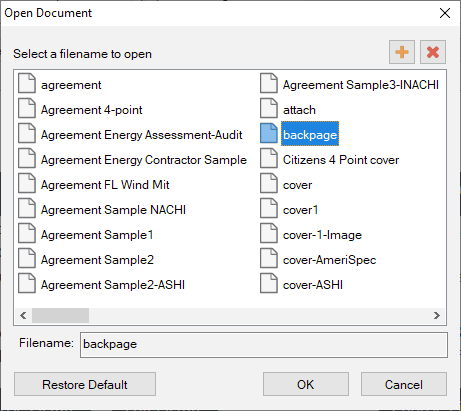Click the horizontal scrollbar left arrow

point(23,315)
